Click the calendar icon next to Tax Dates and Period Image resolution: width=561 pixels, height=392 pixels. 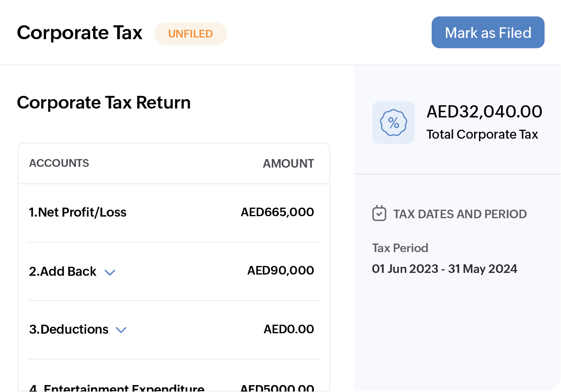[x=379, y=213]
